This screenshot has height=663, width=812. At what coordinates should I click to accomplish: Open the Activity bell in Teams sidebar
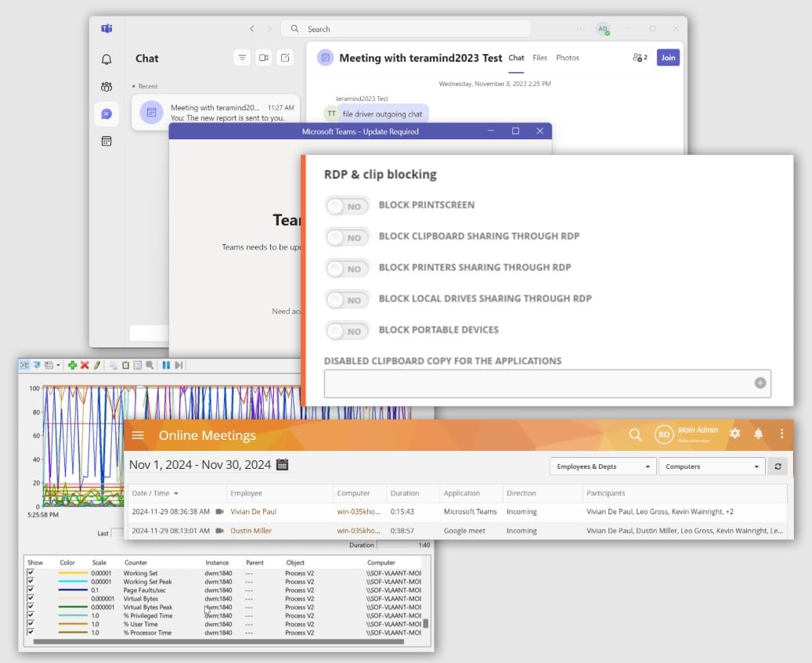106,59
